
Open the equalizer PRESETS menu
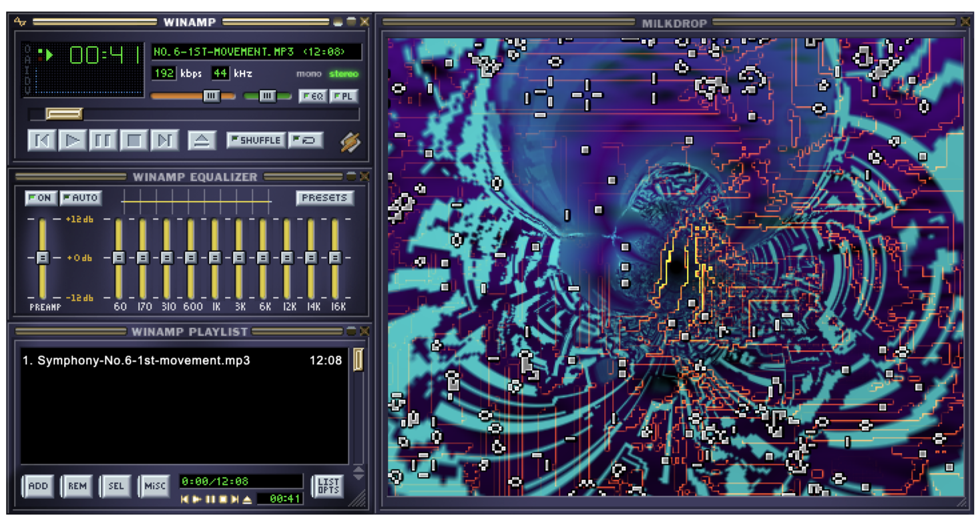pos(324,198)
